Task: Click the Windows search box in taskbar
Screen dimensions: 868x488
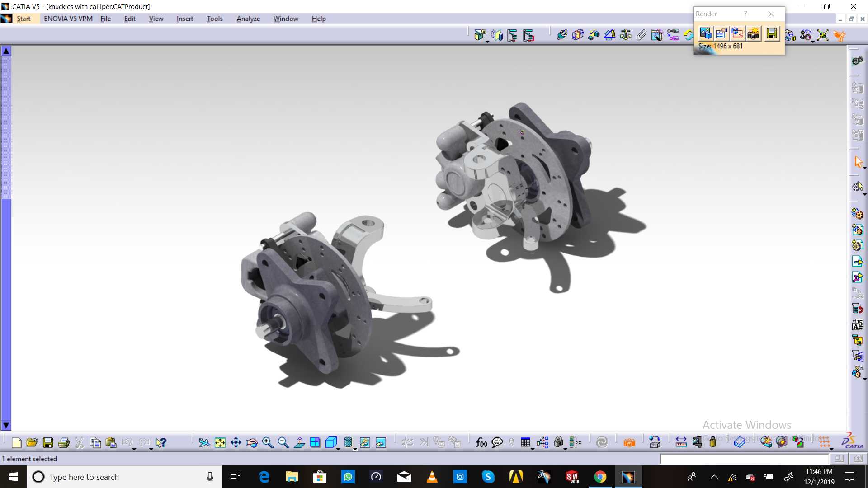Action: click(124, 477)
